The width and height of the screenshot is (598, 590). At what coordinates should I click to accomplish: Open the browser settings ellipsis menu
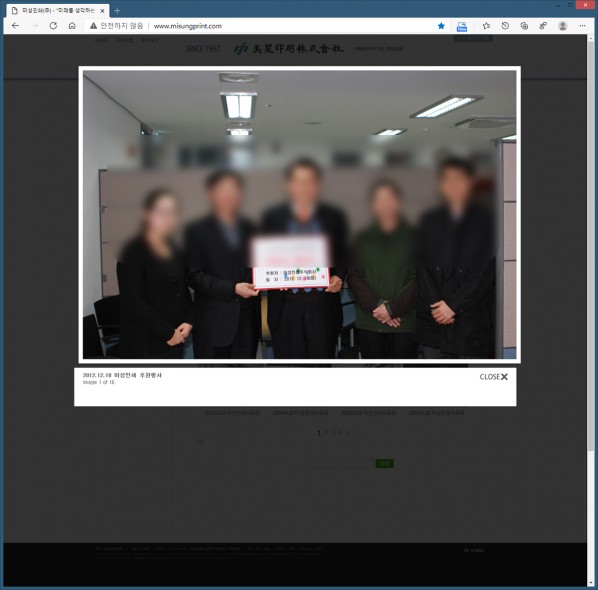coord(582,26)
